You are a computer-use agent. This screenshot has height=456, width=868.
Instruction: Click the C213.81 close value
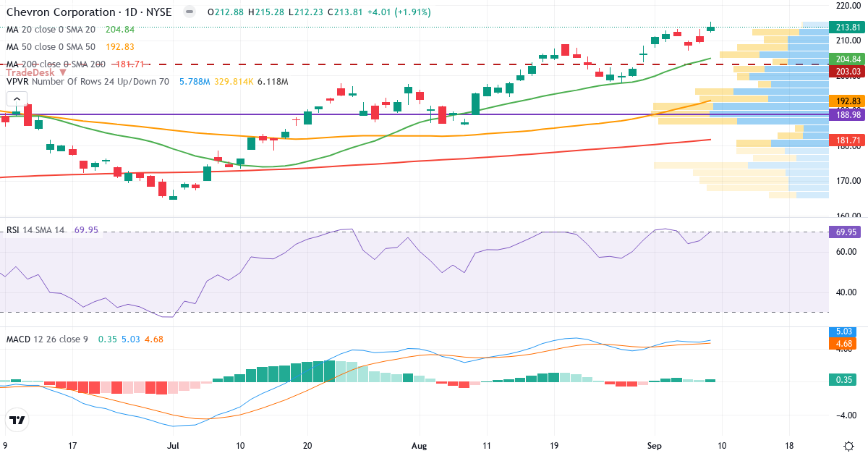(345, 12)
